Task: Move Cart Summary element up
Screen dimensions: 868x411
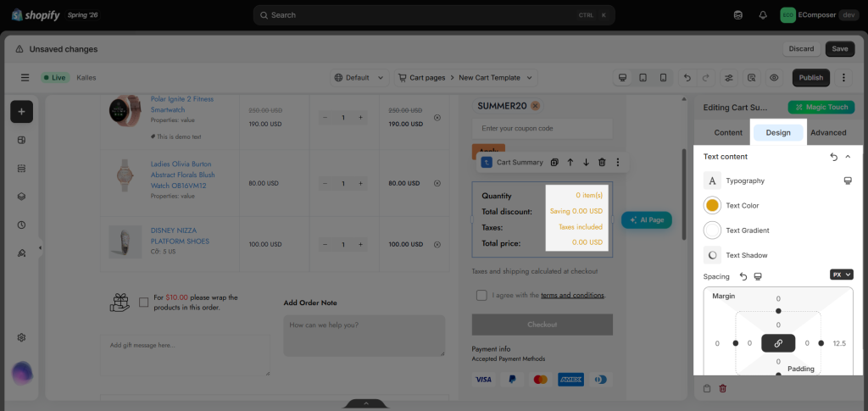Action: 570,162
